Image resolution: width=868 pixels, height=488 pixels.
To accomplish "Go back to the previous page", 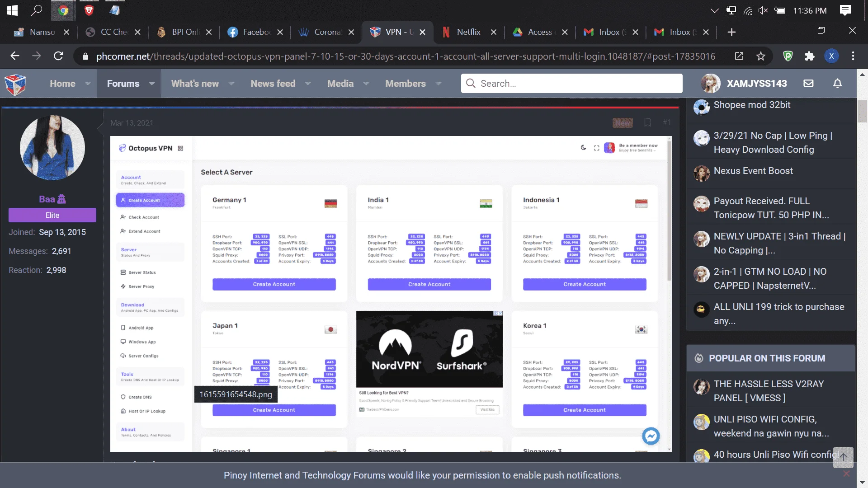I will coord(15,56).
